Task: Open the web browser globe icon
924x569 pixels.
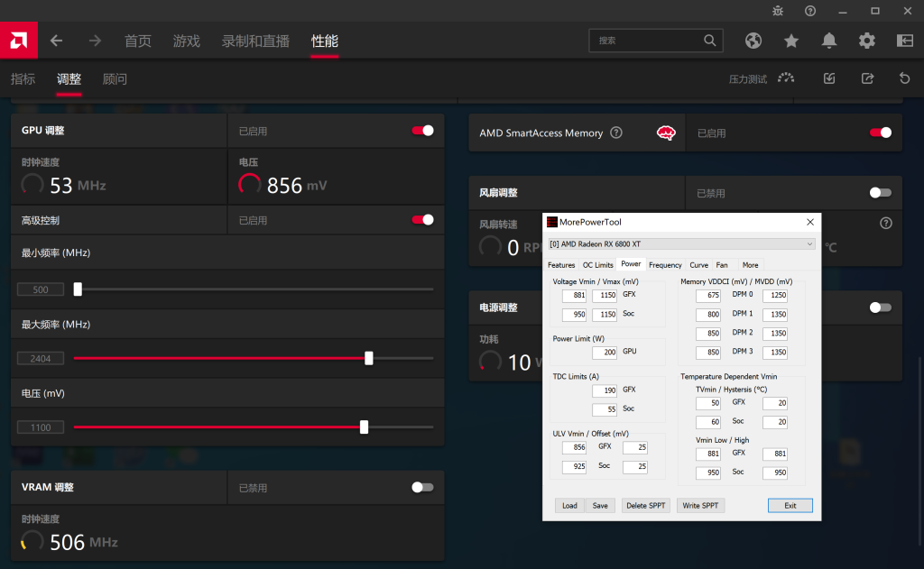Action: (753, 41)
